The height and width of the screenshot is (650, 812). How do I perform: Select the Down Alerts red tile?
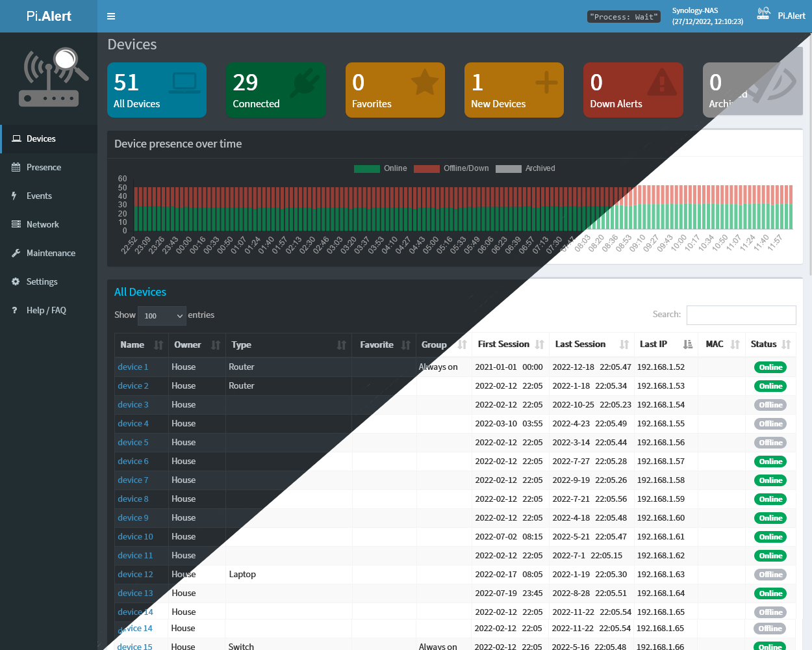pos(633,90)
